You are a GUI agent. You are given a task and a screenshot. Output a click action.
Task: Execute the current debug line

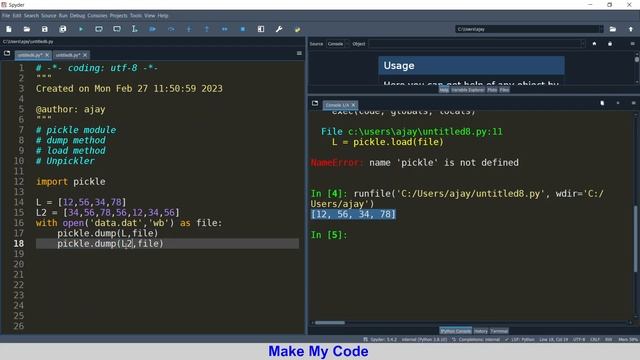171,29
